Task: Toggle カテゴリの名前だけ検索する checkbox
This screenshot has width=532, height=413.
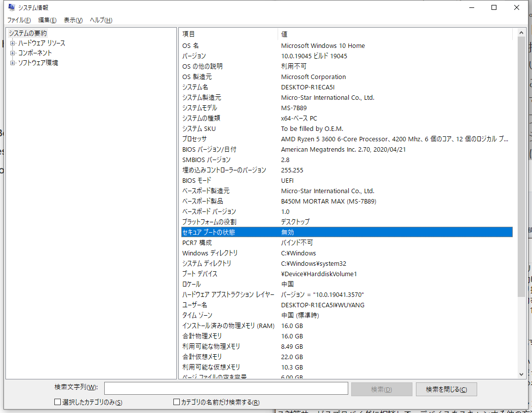Action: point(177,402)
